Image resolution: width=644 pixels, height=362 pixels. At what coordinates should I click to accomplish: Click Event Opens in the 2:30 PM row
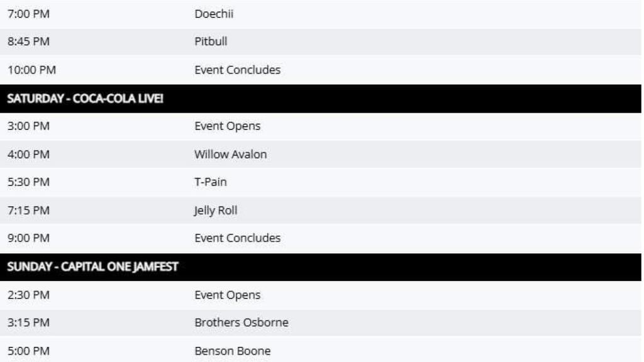pyautogui.click(x=227, y=295)
